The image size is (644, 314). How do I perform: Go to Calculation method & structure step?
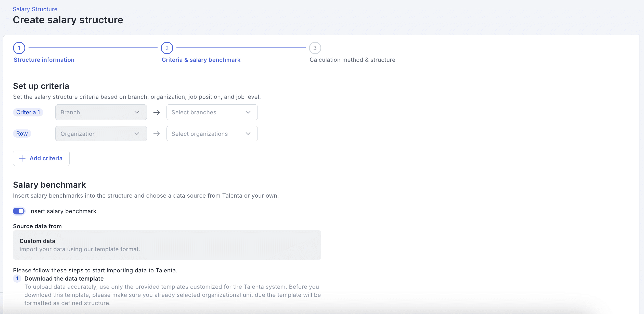tap(352, 60)
